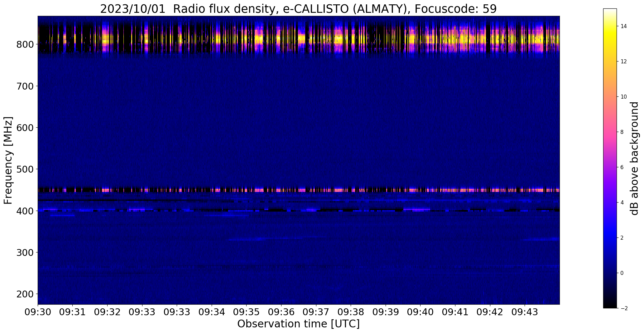Image resolution: width=644 pixels, height=333 pixels.
Task: Click the 09:34 time tick label
Action: coord(212,312)
